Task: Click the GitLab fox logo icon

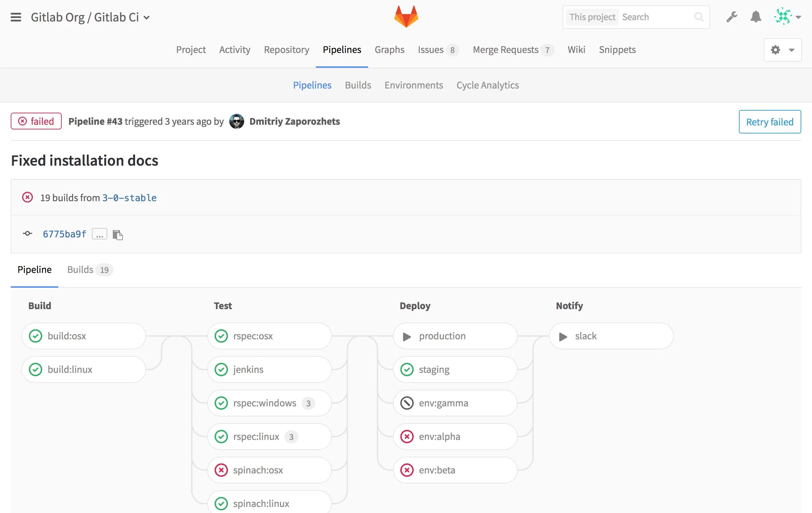Action: [x=406, y=16]
